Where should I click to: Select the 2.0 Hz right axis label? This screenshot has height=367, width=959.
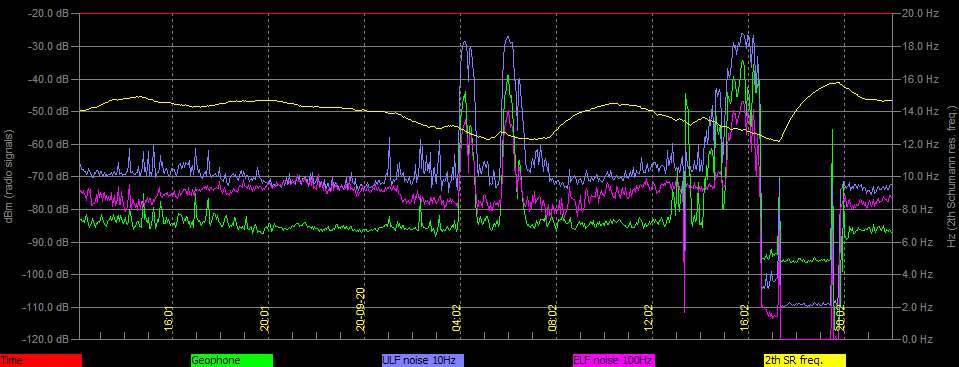point(918,307)
